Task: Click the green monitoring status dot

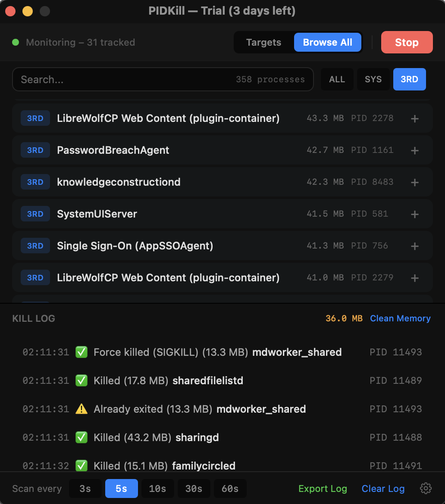Action: tap(16, 42)
